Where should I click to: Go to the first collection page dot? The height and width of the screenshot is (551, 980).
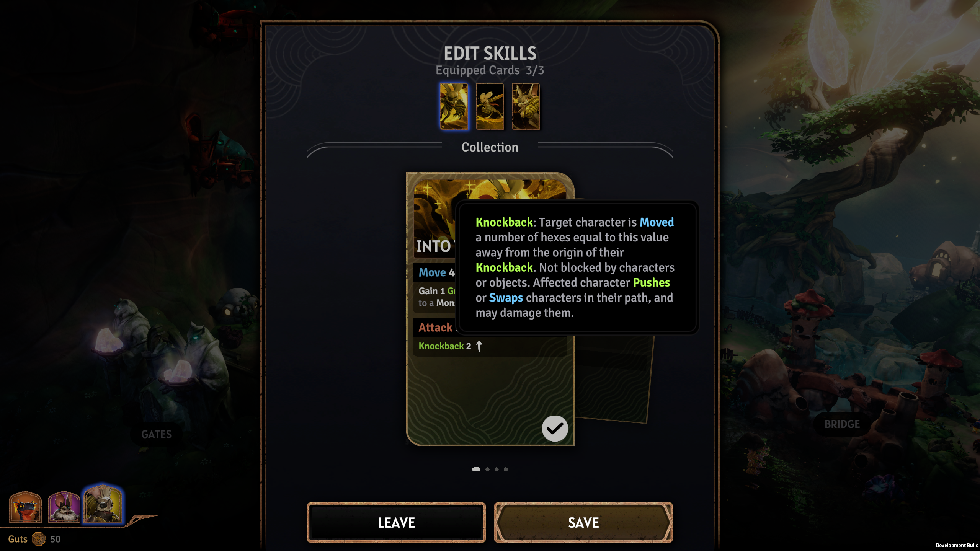[x=476, y=469]
